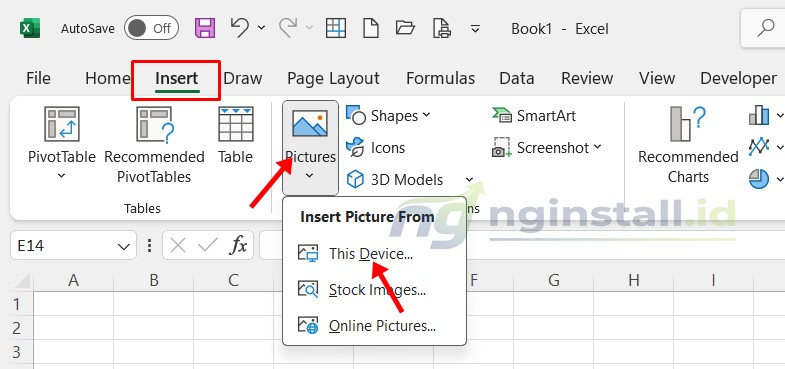Select column B header
The width and height of the screenshot is (785, 369).
coord(154,280)
